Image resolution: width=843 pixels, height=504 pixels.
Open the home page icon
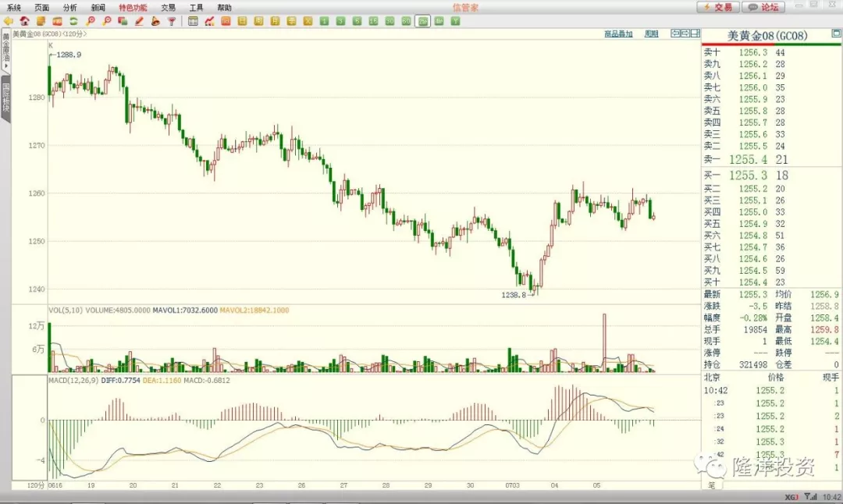tap(24, 21)
